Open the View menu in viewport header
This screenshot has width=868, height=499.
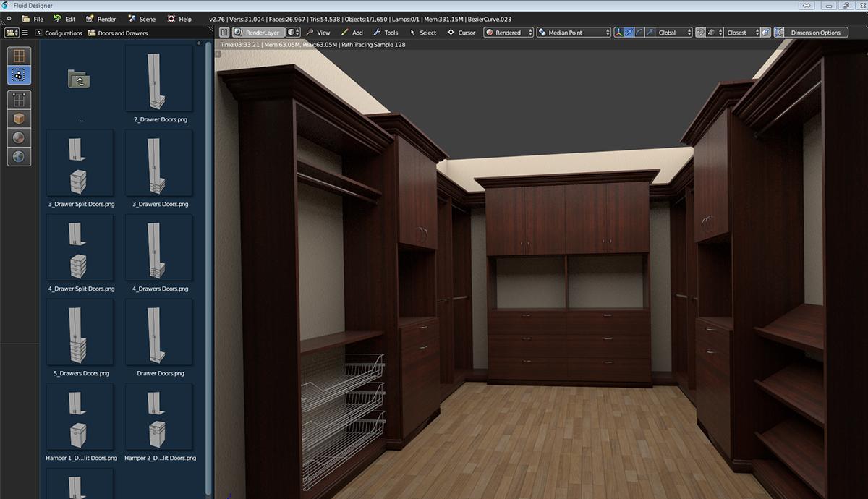tap(318, 33)
